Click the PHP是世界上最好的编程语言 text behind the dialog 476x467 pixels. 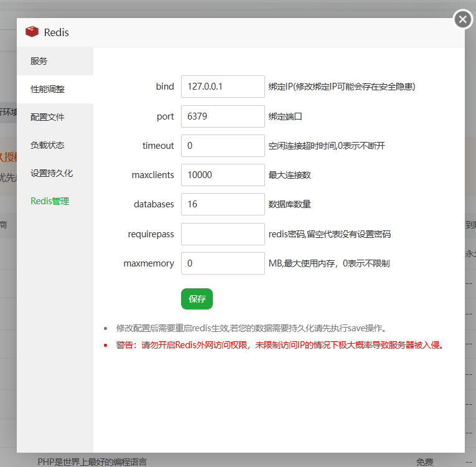pyautogui.click(x=92, y=461)
